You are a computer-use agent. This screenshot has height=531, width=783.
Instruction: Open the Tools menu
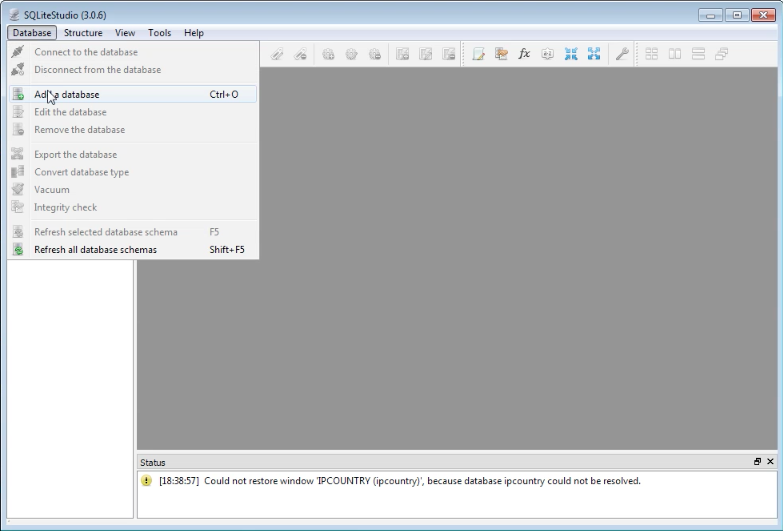(159, 32)
